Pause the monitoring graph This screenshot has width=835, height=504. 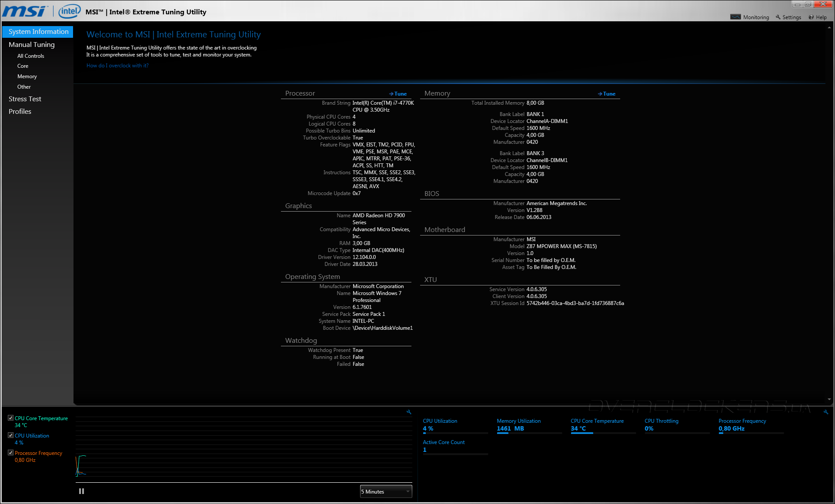(x=81, y=491)
